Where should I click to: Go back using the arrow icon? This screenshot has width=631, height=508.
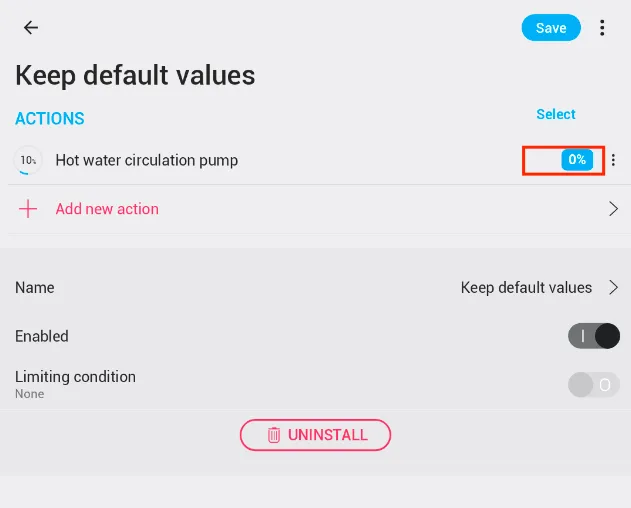pos(31,28)
